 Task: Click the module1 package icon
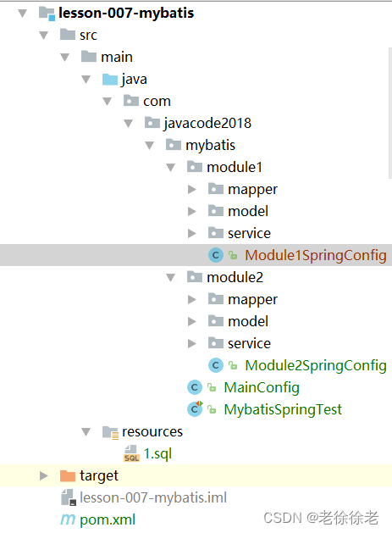tap(195, 167)
